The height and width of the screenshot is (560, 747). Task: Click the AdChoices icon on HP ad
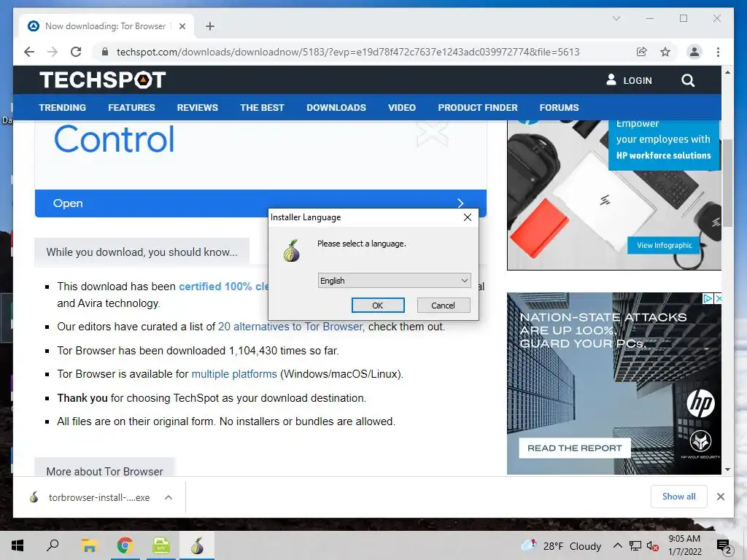tap(708, 298)
